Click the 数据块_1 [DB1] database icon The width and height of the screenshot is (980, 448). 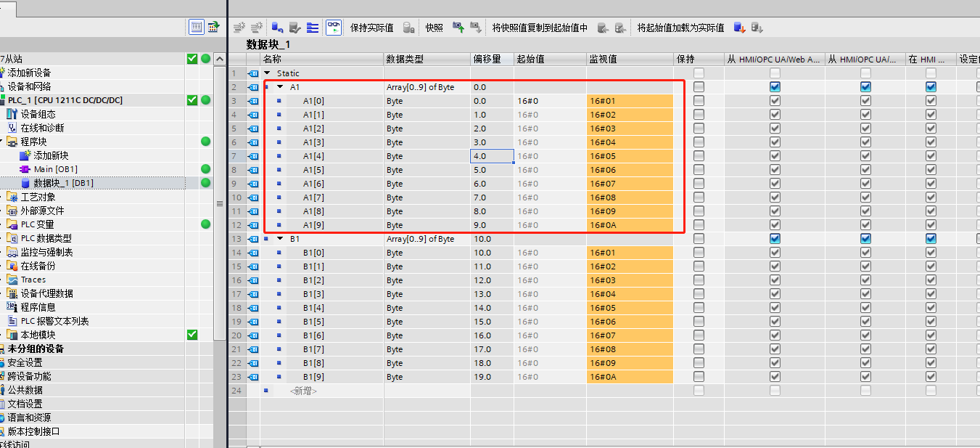25,183
